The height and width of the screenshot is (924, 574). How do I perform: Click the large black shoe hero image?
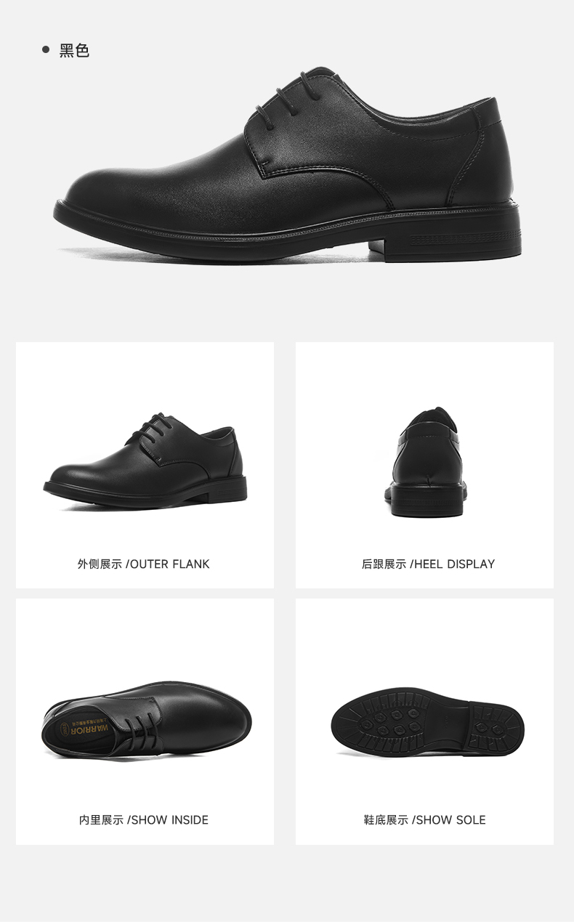(288, 166)
